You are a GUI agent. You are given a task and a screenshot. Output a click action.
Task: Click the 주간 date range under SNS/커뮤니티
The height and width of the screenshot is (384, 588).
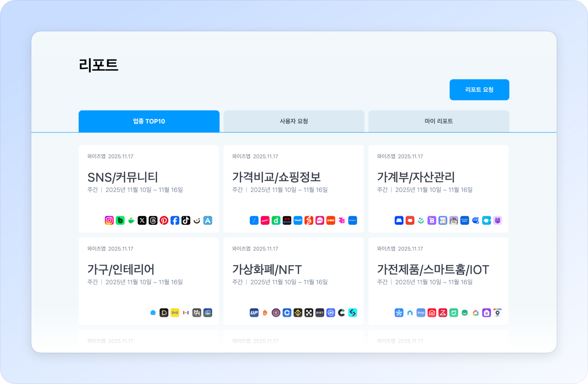135,190
